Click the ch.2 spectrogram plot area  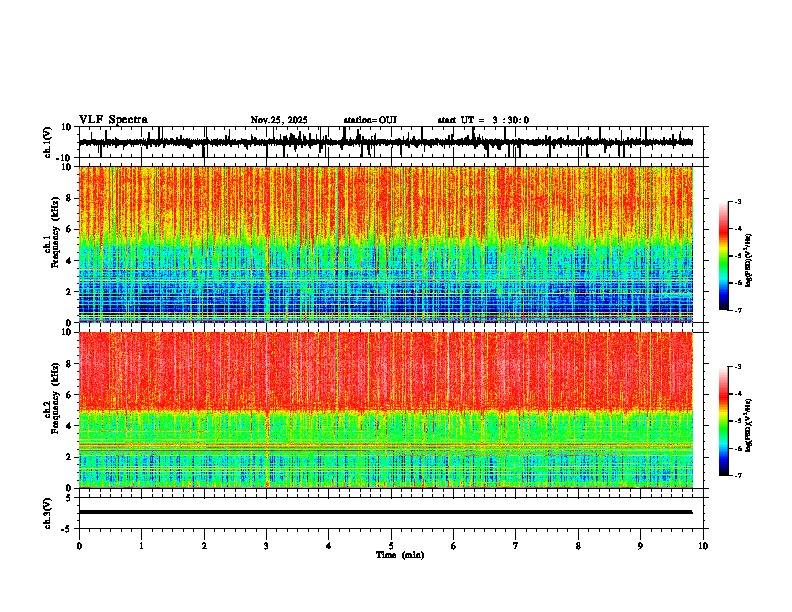386,410
